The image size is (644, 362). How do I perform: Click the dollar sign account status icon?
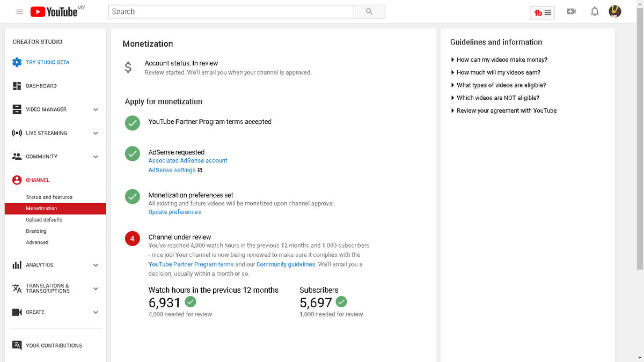tap(128, 68)
